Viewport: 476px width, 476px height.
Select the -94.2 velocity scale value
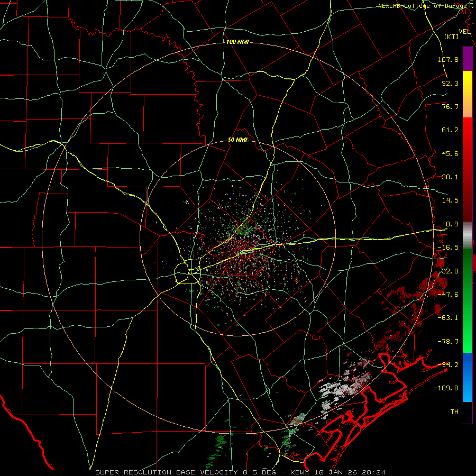tap(448, 365)
